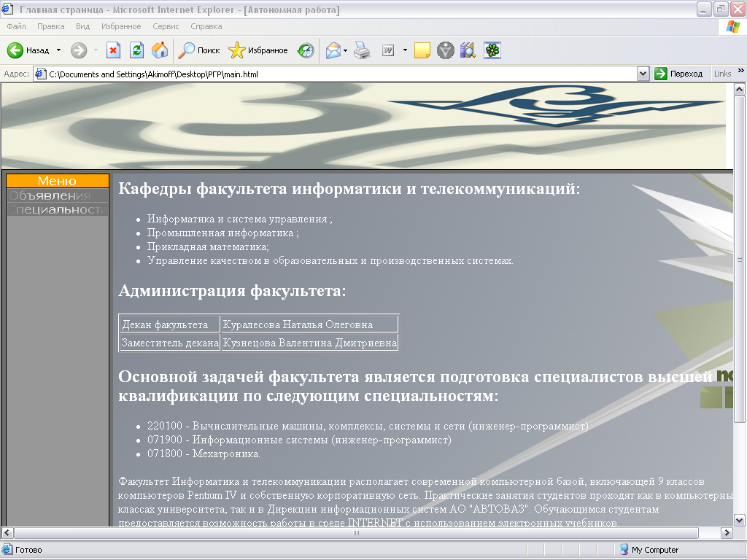Viewport: 747px width, 560px height.
Task: Click the yellow note toolbar icon
Action: pyautogui.click(x=422, y=50)
